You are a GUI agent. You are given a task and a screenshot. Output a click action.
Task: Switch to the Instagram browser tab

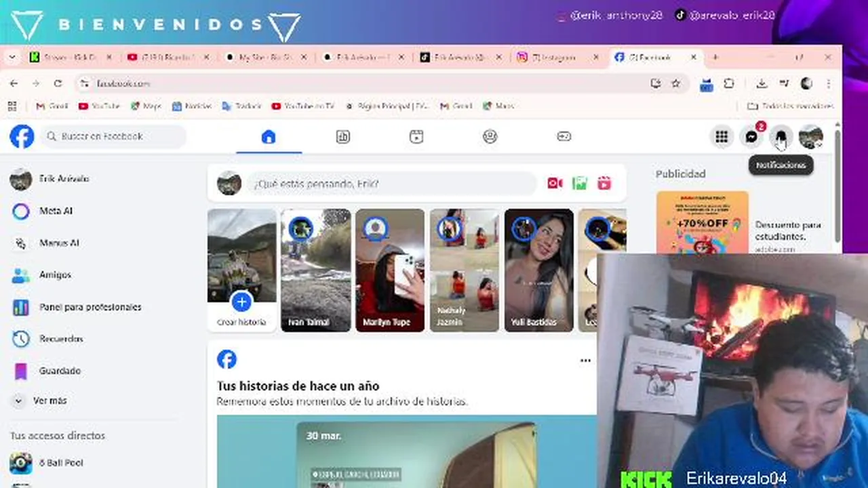[x=557, y=58]
